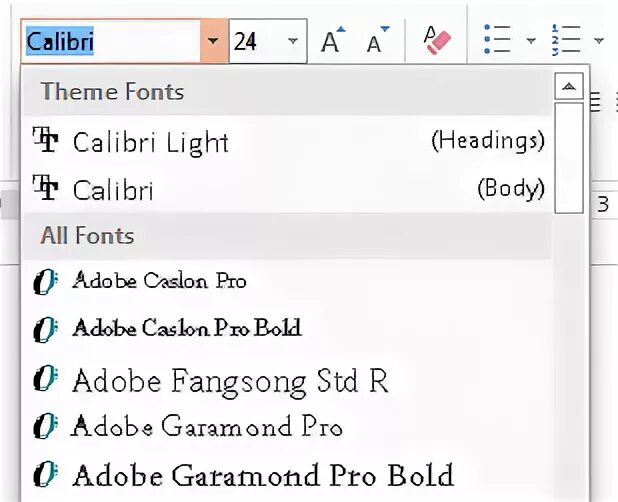Click the font list scrollbar thumb
The width and height of the screenshot is (618, 502).
pos(568,158)
